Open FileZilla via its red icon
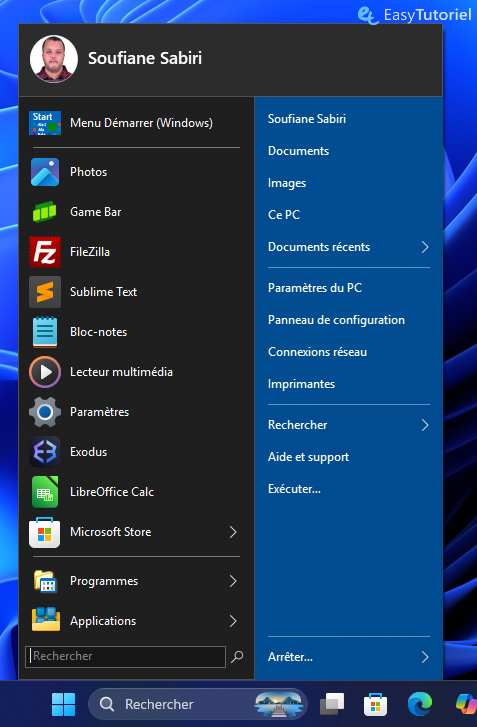 45,252
